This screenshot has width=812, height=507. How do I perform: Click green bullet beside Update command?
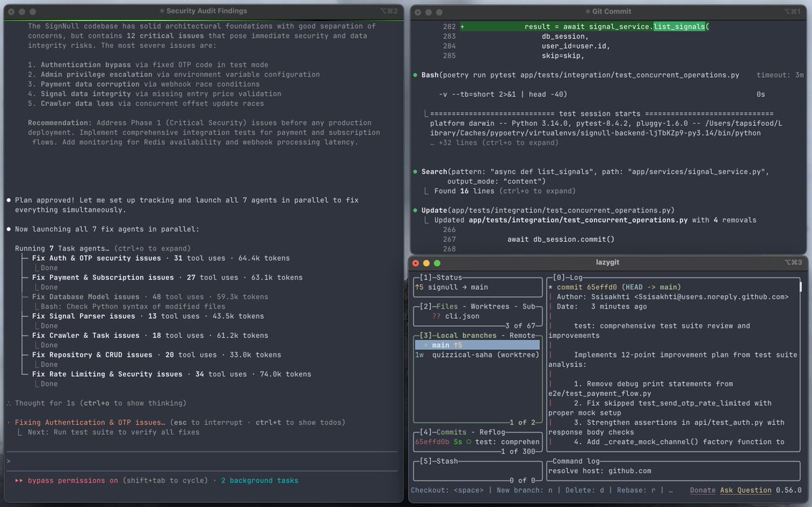pyautogui.click(x=415, y=210)
